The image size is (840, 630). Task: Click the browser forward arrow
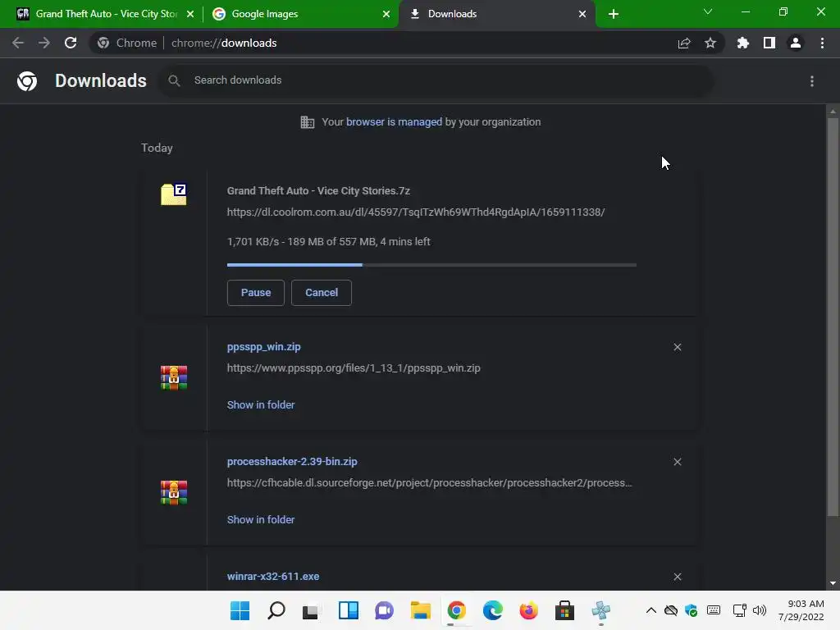point(44,43)
